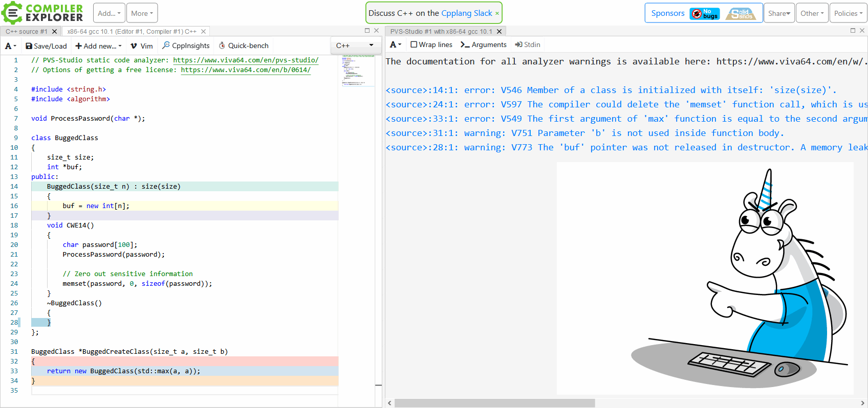The image size is (868, 408).
Task: Click V549 error at source:33:1
Action: point(626,119)
